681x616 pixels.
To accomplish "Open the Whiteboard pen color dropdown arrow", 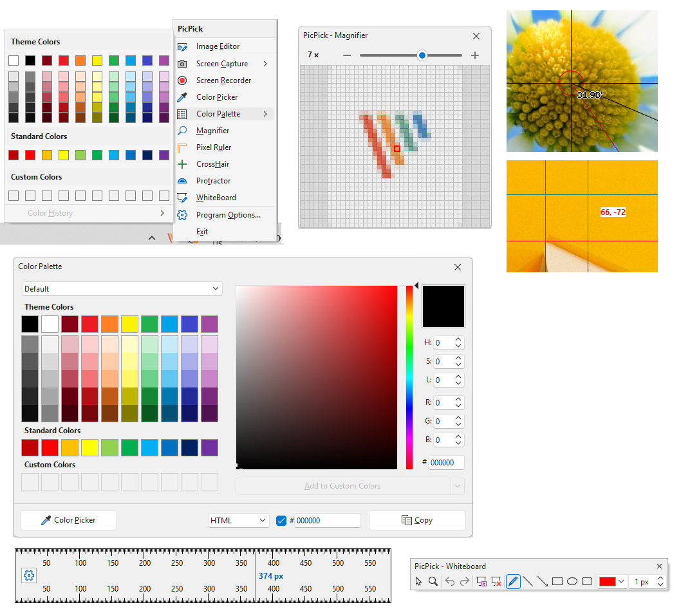I will click(x=621, y=581).
